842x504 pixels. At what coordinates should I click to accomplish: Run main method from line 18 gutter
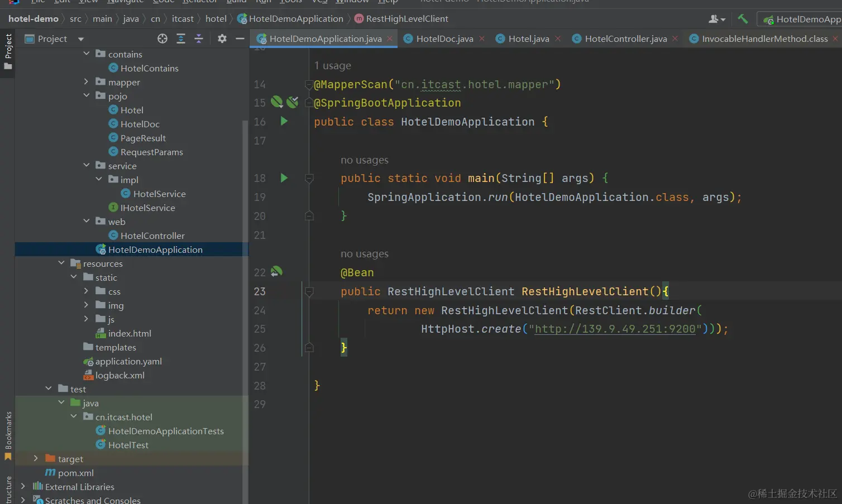click(284, 178)
